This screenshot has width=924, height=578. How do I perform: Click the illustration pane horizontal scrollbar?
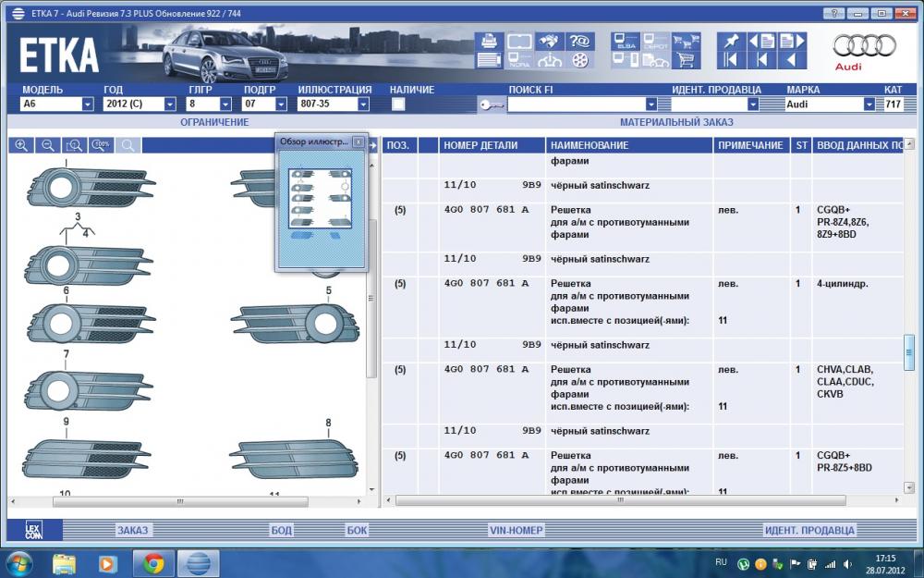pos(180,502)
